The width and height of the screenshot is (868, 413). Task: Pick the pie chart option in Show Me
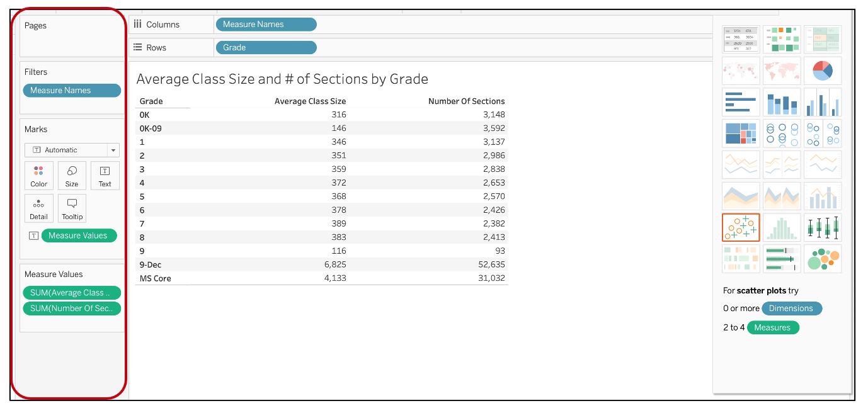point(823,70)
